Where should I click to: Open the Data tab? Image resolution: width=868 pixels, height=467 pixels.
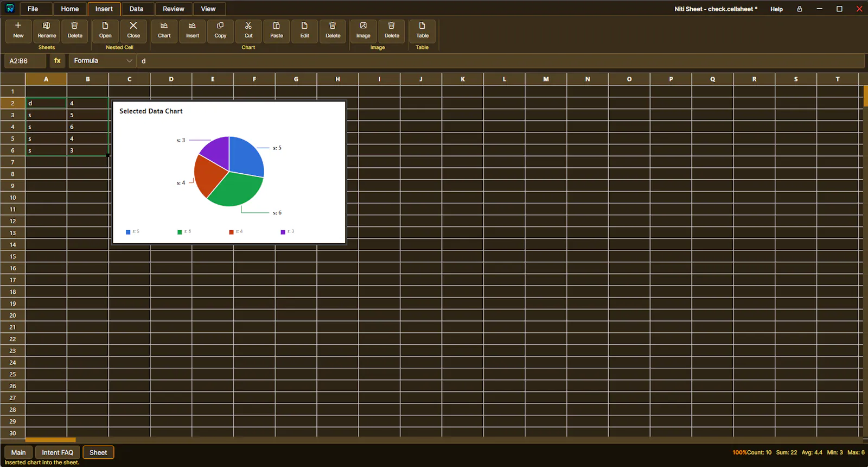pos(137,9)
